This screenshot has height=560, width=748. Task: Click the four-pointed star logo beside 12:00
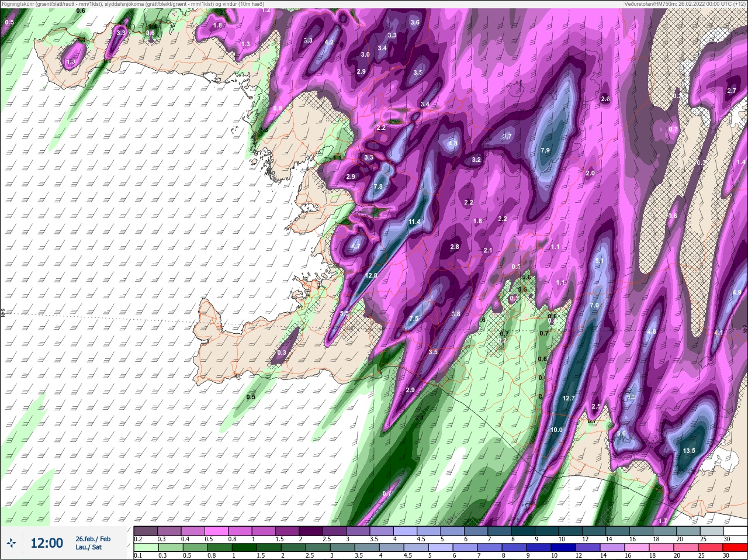click(11, 543)
